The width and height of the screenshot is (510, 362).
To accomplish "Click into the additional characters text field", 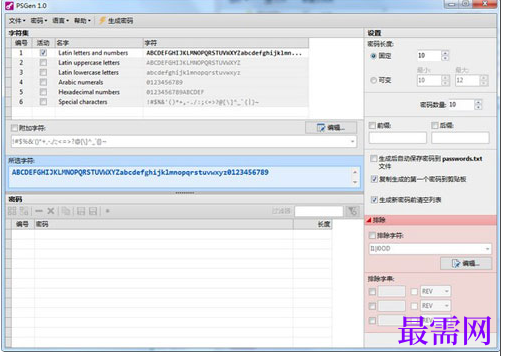I will 180,142.
